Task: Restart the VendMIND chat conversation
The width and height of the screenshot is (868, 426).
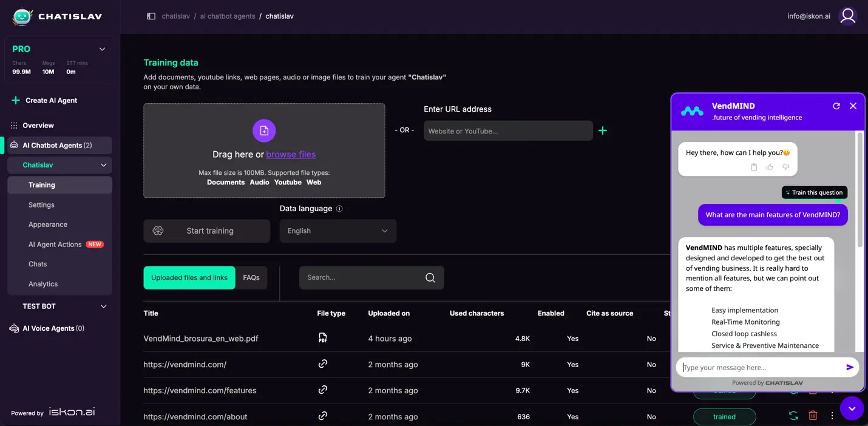Action: (x=836, y=106)
